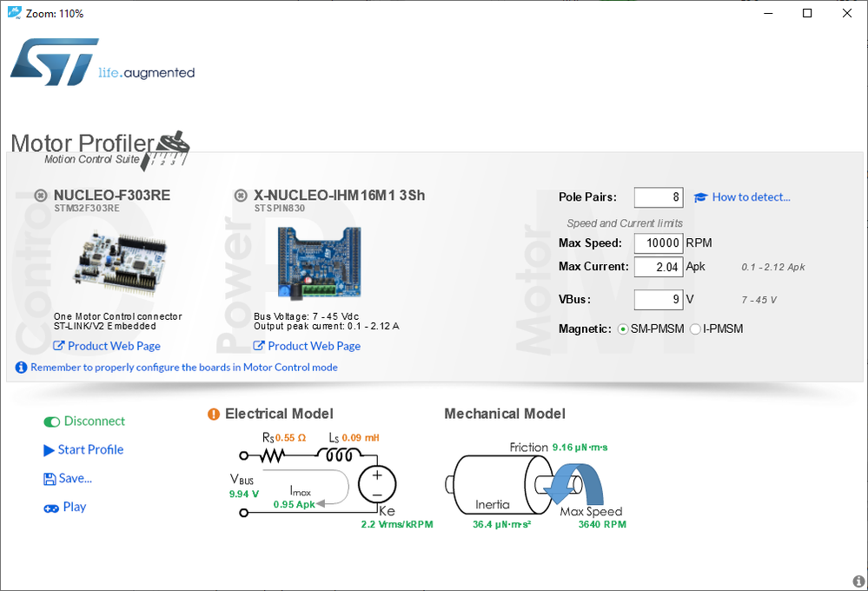Click the app icon in the title bar

click(15, 13)
